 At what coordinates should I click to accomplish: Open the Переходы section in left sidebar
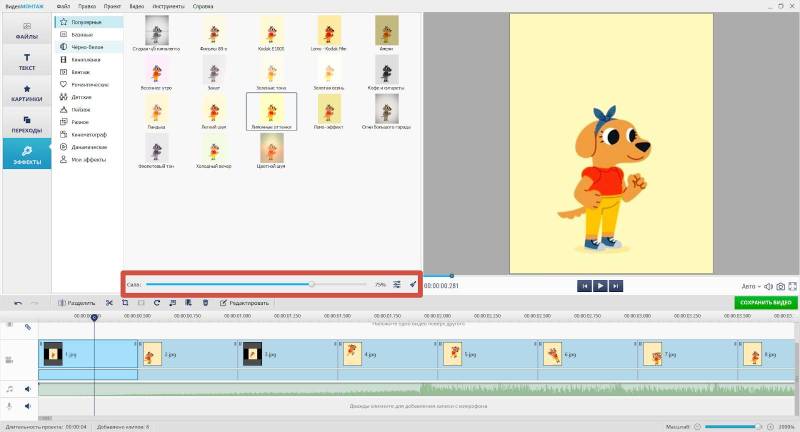tap(27, 124)
